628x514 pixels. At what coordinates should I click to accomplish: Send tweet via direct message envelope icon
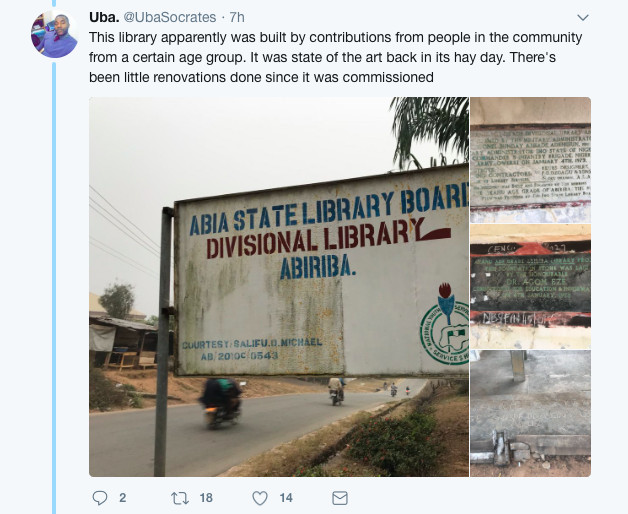point(340,498)
